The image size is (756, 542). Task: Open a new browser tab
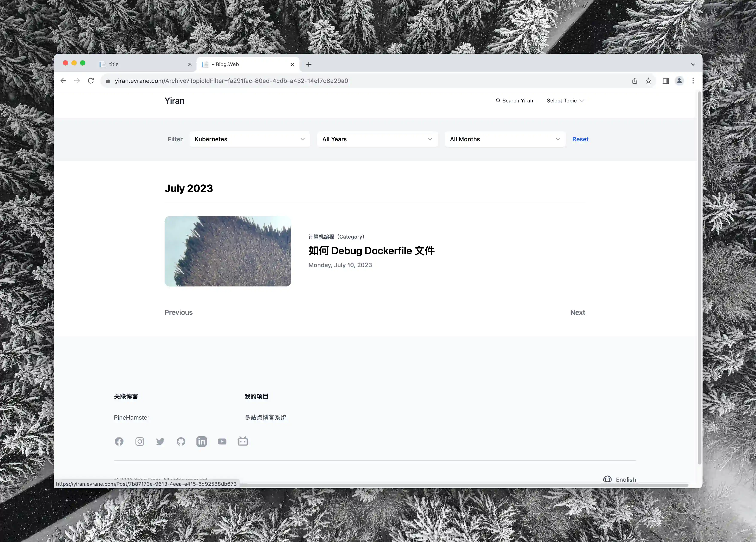[309, 64]
